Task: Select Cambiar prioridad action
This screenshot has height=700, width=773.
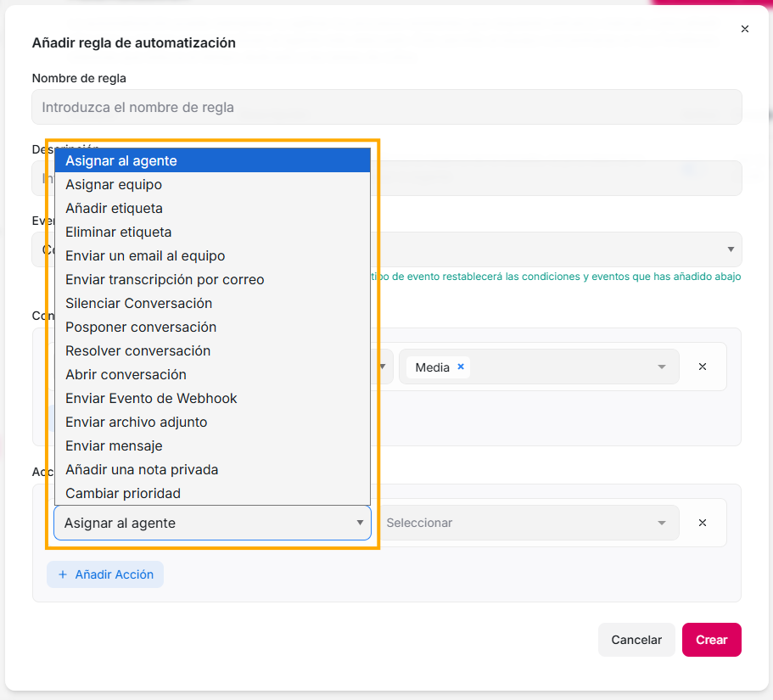Action: [x=123, y=493]
